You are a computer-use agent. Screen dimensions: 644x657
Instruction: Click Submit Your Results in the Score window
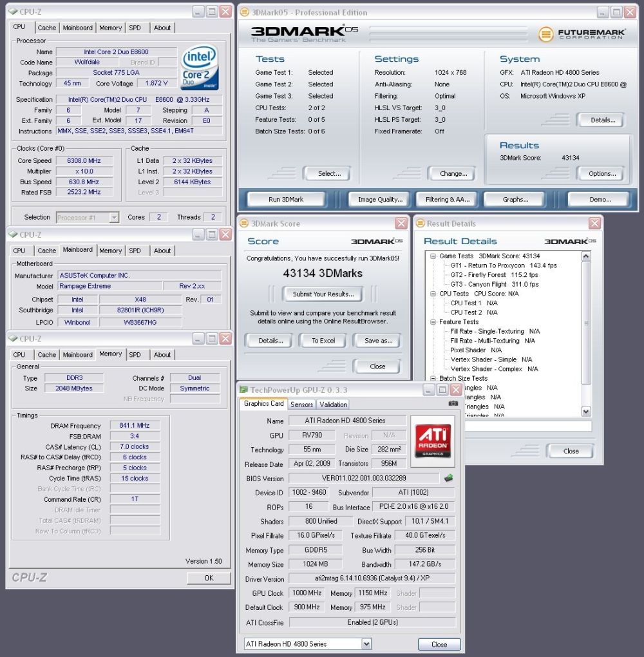(323, 294)
